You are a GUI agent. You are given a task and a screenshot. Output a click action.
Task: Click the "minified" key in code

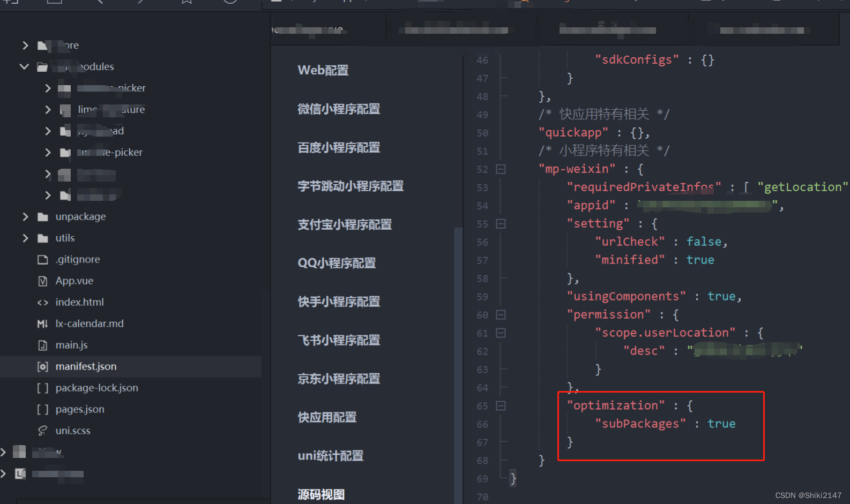(630, 260)
